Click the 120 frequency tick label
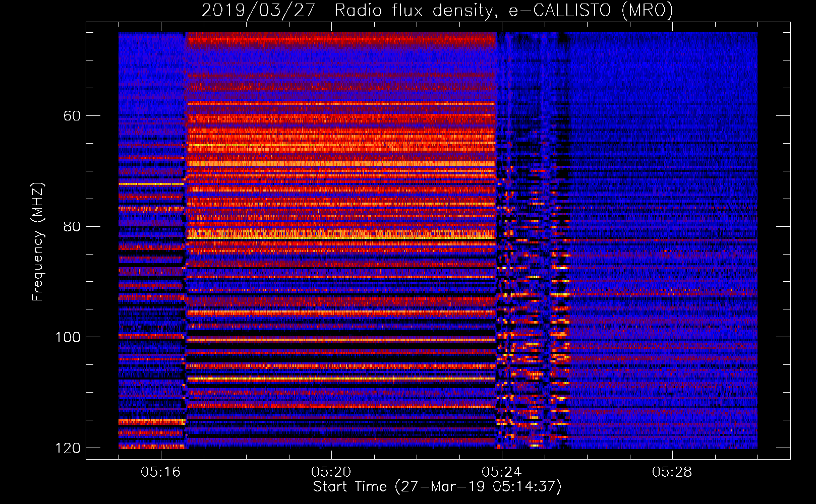 tap(68, 448)
